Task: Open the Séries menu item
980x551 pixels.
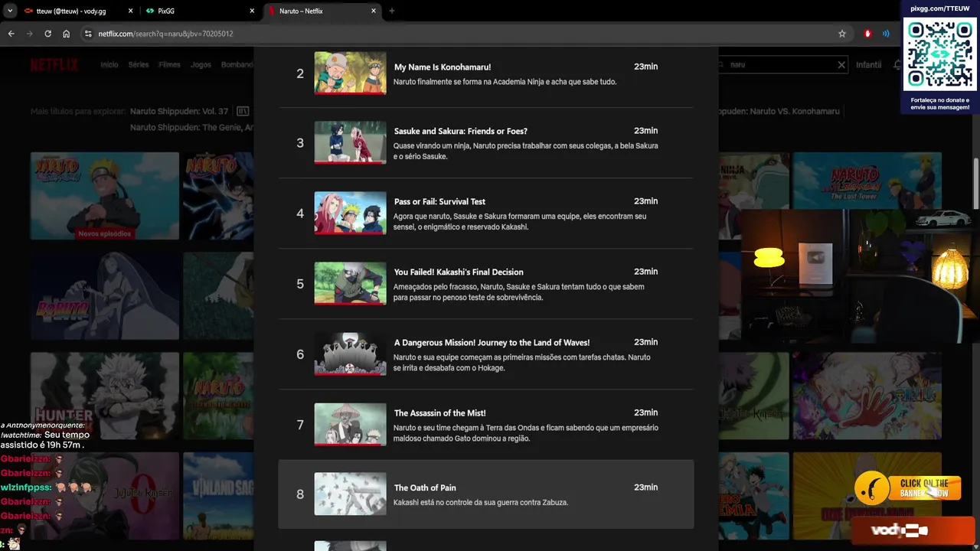Action: [139, 65]
